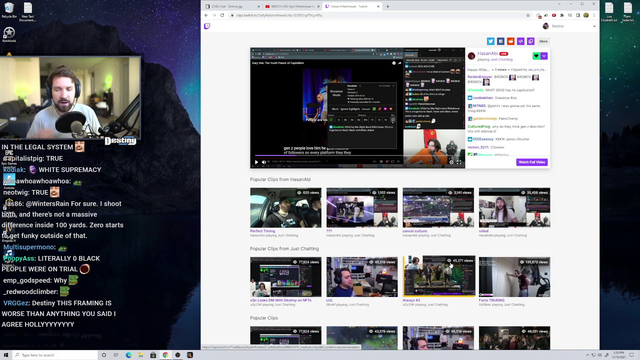Bookmark this page with the star icon
640x360 pixels.
[x=528, y=15]
